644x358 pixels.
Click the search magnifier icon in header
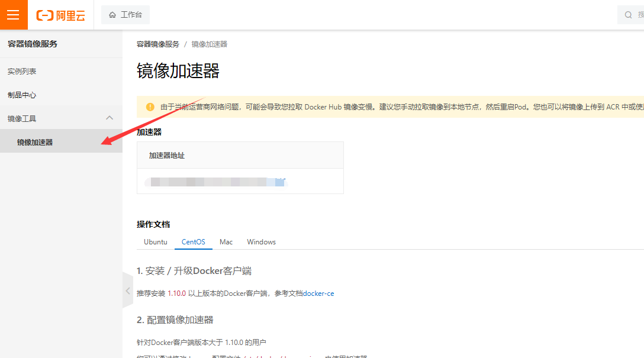click(629, 15)
